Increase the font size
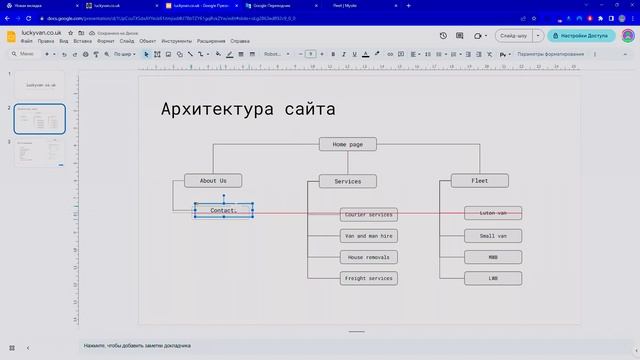The height and width of the screenshot is (360, 640). pos(322,54)
